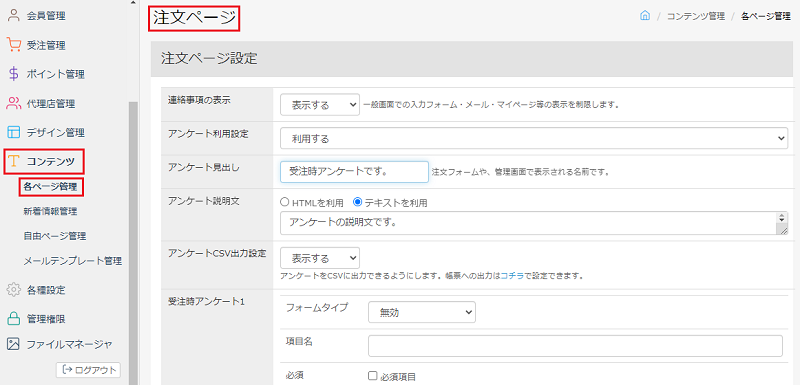800x385 pixels.
Task: Open 各種設定 menu
Action: point(46,290)
